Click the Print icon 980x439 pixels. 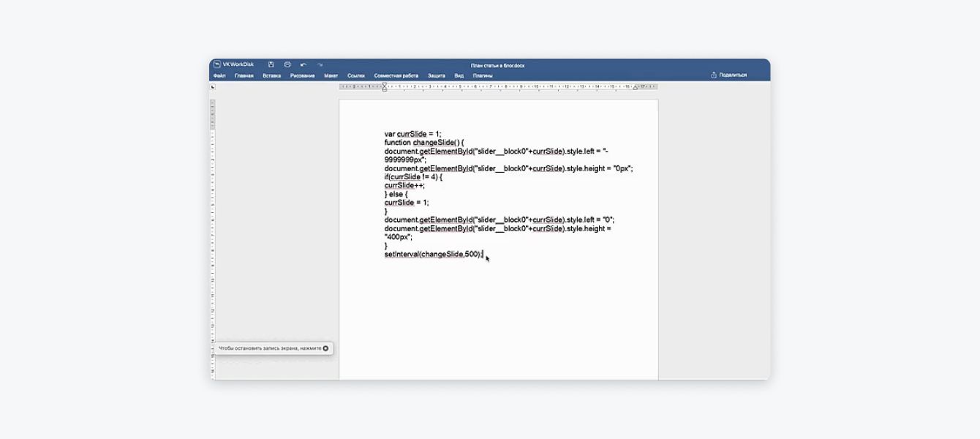[287, 65]
